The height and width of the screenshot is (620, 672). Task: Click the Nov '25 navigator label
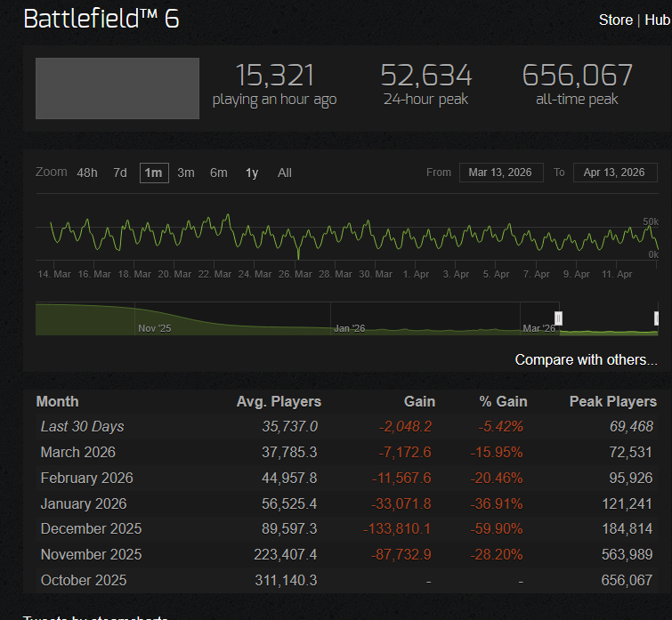coord(154,328)
